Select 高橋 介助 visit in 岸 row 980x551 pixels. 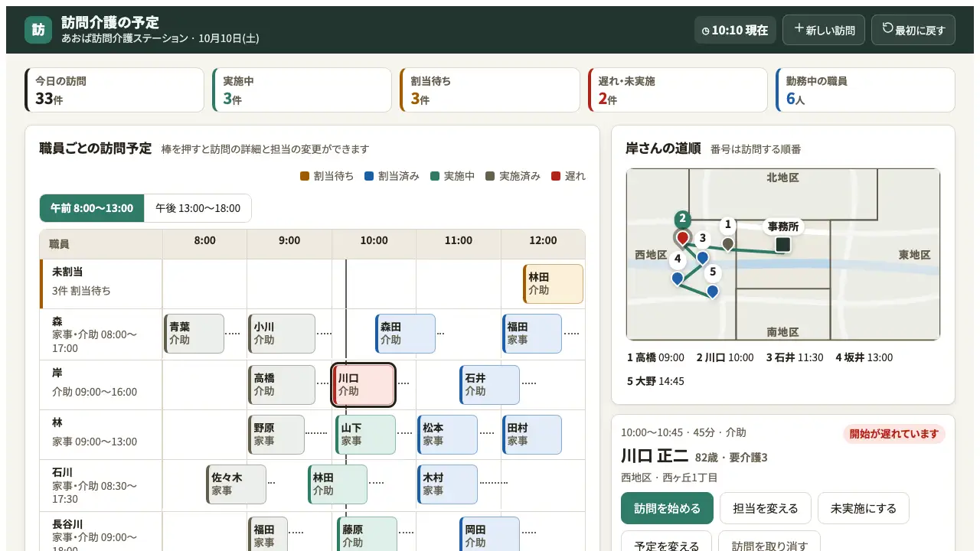click(282, 385)
